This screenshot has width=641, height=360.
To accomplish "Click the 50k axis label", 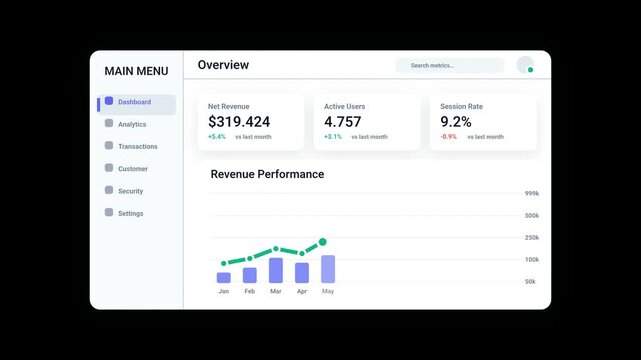I will [530, 282].
